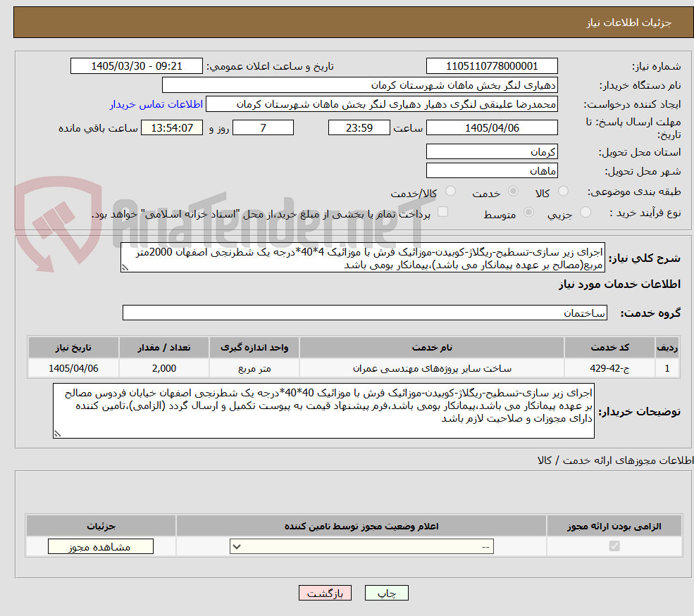Open the license status dropdown
694x616 pixels.
click(361, 546)
